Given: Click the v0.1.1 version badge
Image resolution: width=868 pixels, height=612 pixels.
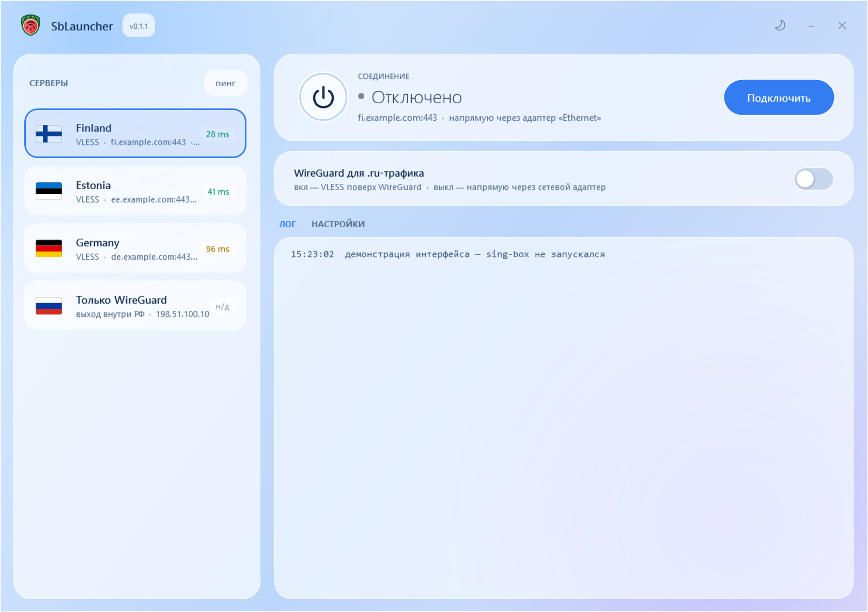Looking at the screenshot, I should pos(138,26).
